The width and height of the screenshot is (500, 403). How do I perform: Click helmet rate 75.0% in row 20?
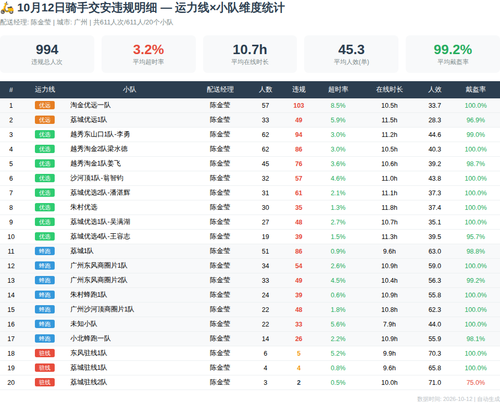point(476,383)
